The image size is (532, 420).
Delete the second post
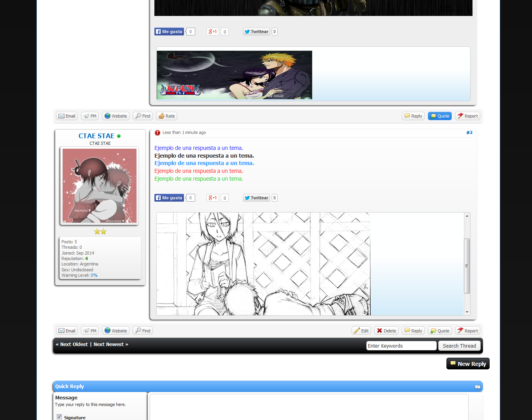pos(386,331)
